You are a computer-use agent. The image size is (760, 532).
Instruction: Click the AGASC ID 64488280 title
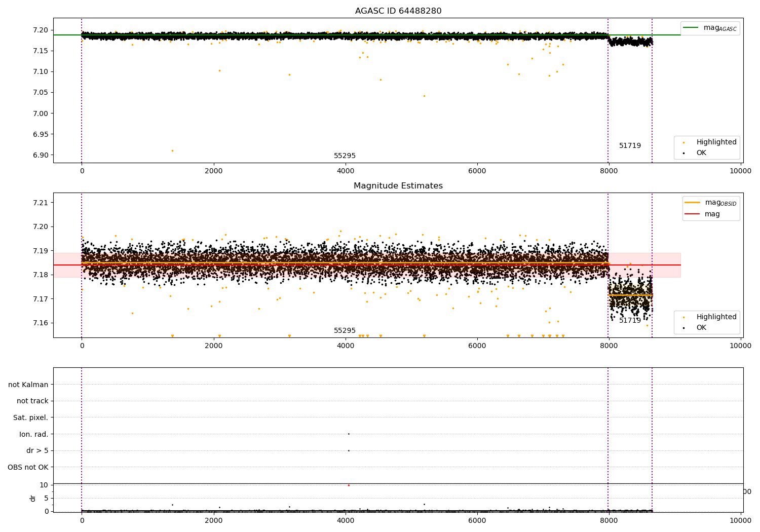tap(398, 11)
